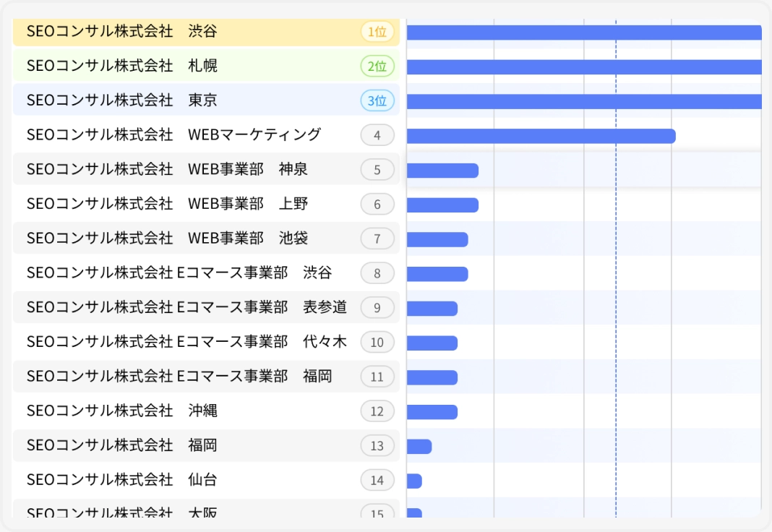Click the rank 8 badge circle
The width and height of the screenshot is (772, 532).
(377, 273)
